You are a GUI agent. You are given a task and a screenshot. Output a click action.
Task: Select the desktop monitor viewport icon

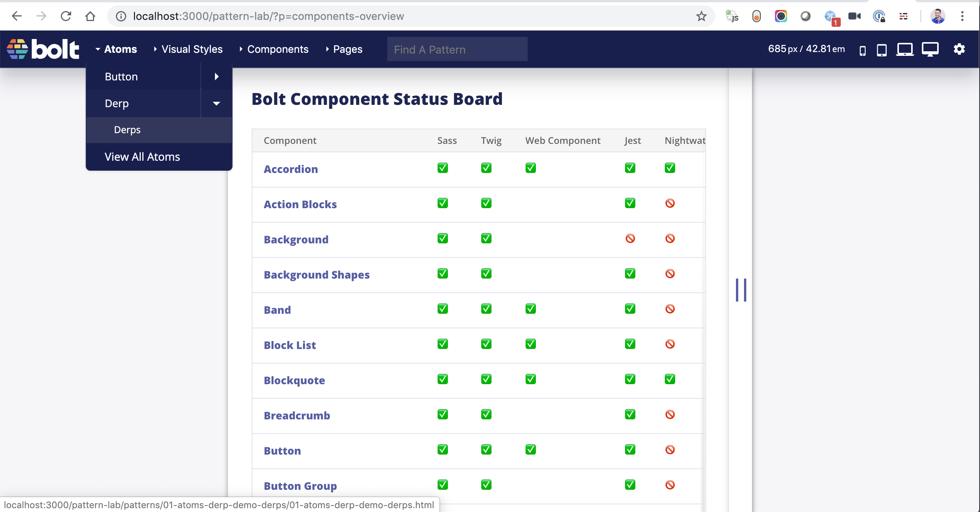(x=930, y=49)
